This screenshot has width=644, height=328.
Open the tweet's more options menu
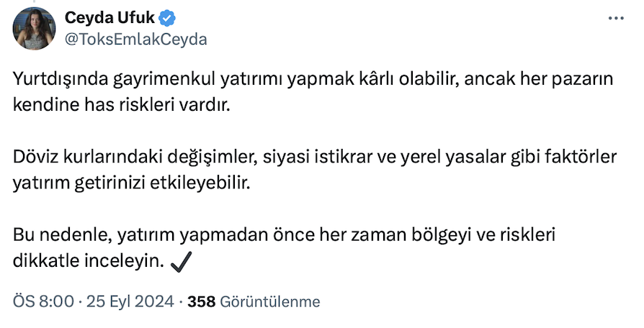click(617, 19)
